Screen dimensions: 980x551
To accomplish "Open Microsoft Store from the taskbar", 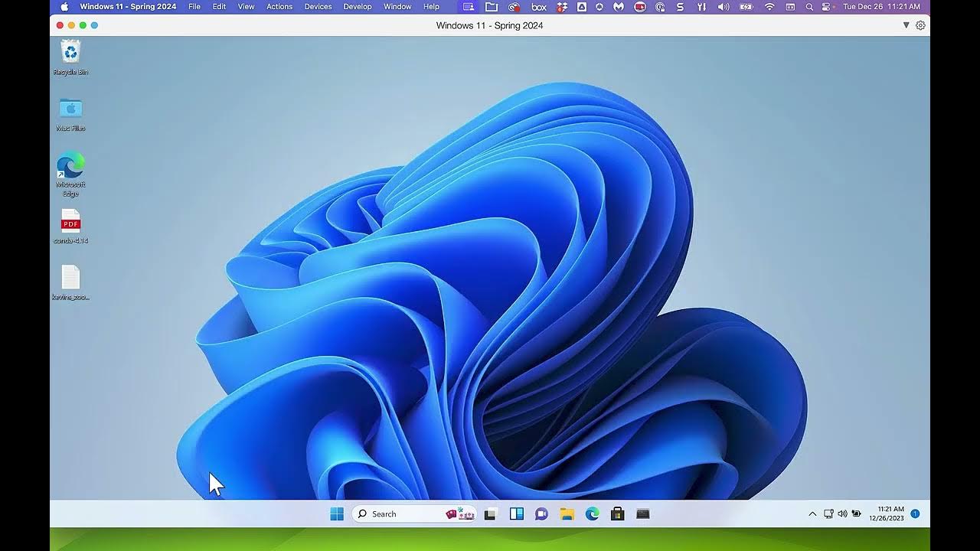I will point(618,514).
